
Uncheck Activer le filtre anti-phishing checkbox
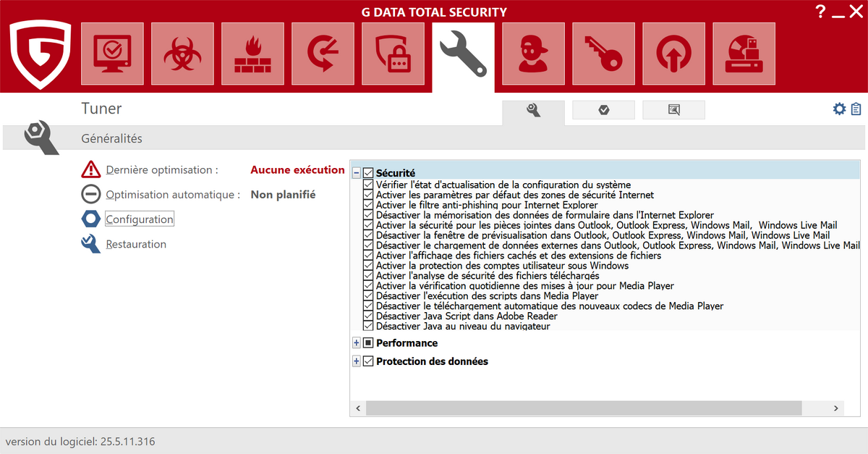368,206
